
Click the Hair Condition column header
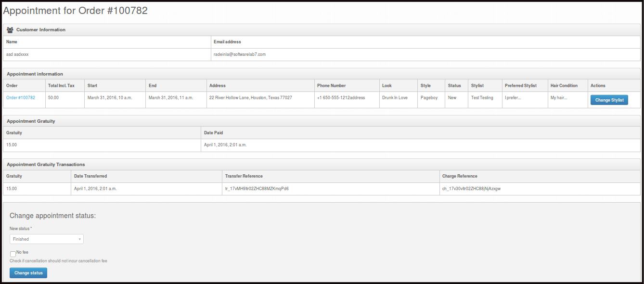coord(564,86)
